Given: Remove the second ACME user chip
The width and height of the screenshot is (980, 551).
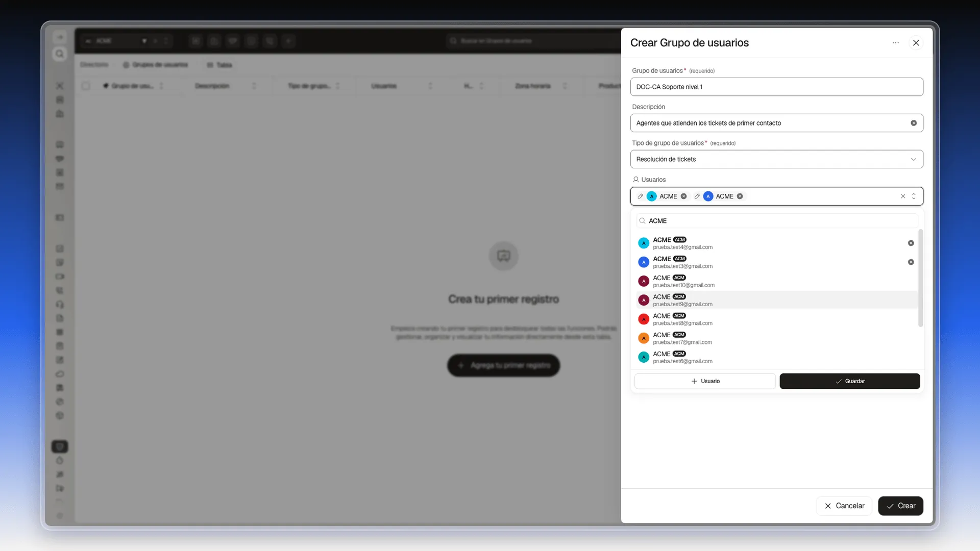Looking at the screenshot, I should pos(740,196).
